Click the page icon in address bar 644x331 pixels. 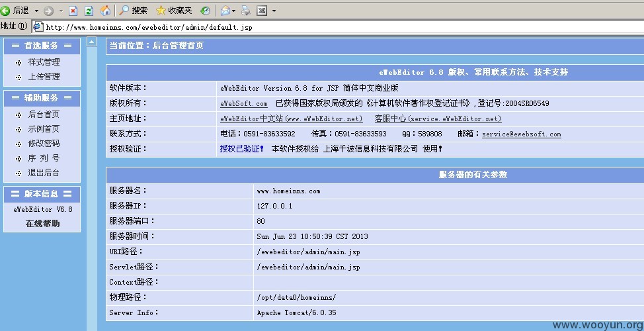(38, 26)
